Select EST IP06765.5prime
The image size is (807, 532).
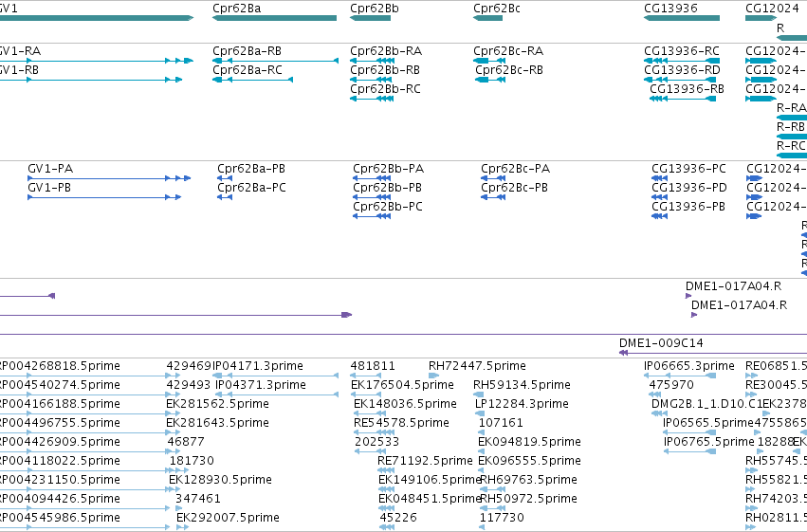pos(709,442)
